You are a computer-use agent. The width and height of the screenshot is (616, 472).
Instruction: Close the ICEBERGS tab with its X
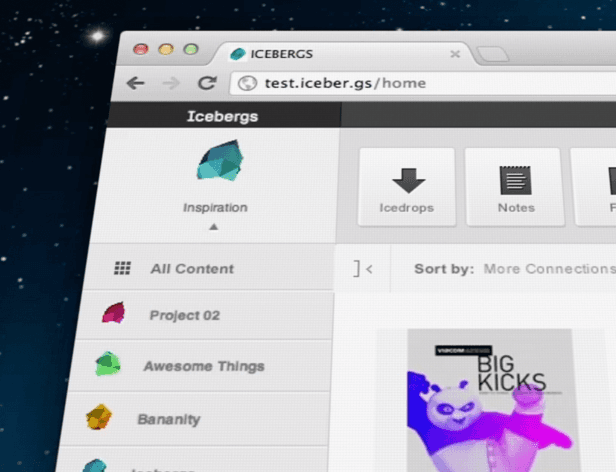click(455, 54)
